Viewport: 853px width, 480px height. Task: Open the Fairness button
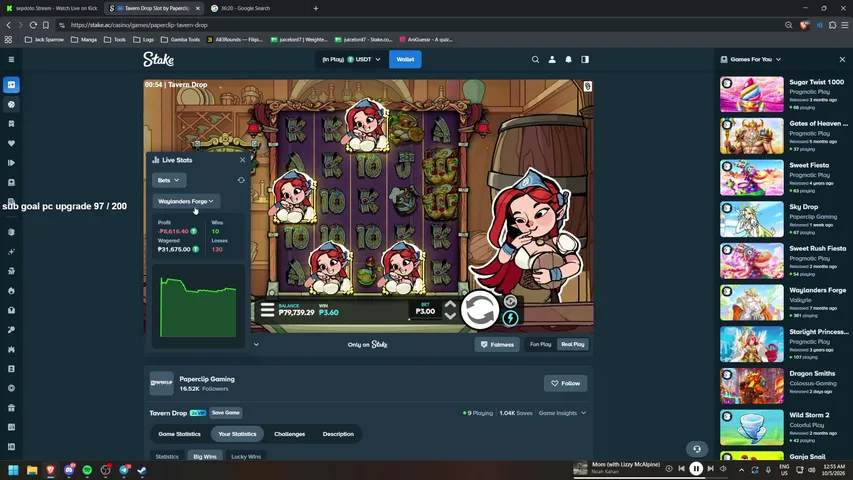pos(497,344)
